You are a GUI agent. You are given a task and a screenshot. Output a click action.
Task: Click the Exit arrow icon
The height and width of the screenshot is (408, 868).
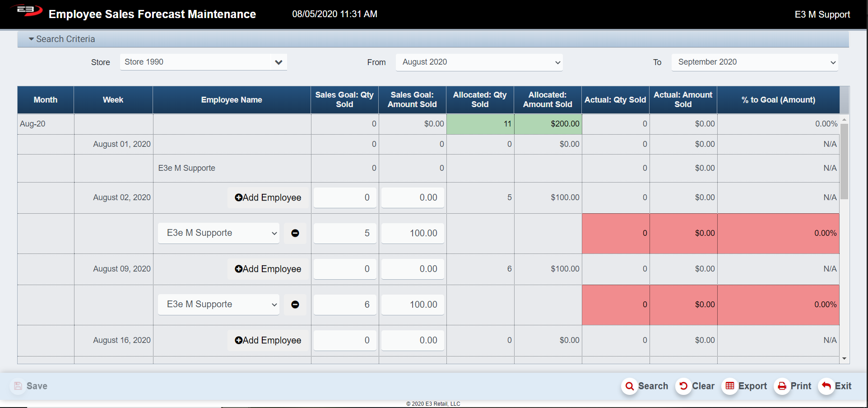(x=826, y=386)
